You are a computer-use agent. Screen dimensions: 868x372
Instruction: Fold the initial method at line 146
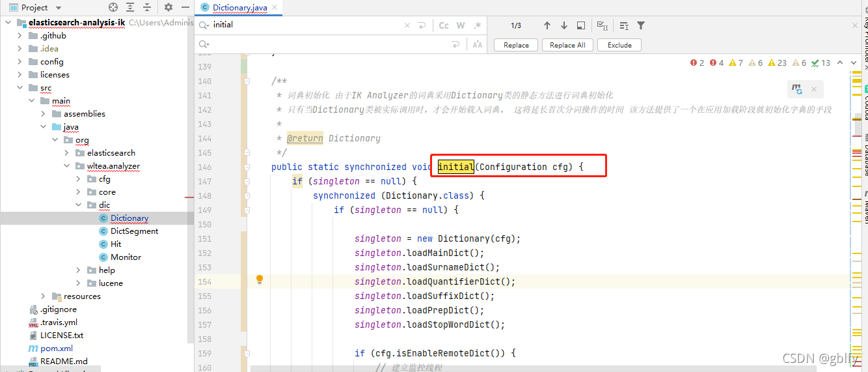[247, 167]
